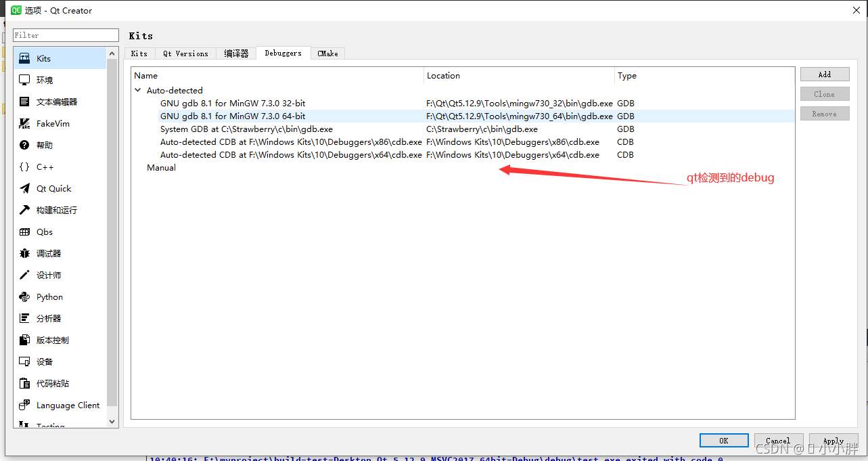868x461 pixels.
Task: Open the 分析器 icon
Action: (x=24, y=318)
